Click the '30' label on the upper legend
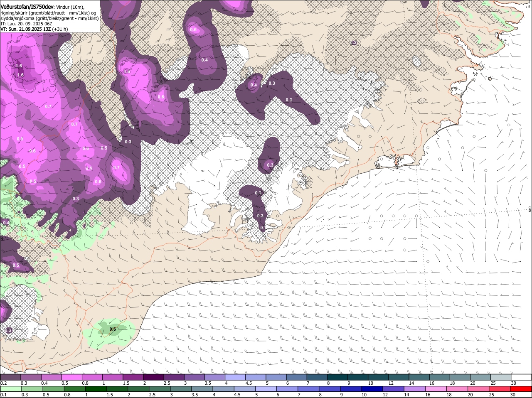 point(514,383)
